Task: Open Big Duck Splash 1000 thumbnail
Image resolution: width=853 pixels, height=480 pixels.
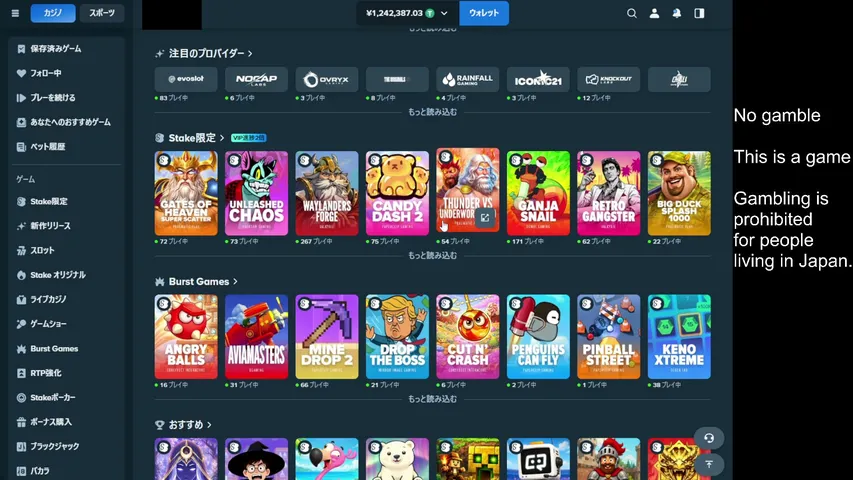Action: click(x=679, y=193)
